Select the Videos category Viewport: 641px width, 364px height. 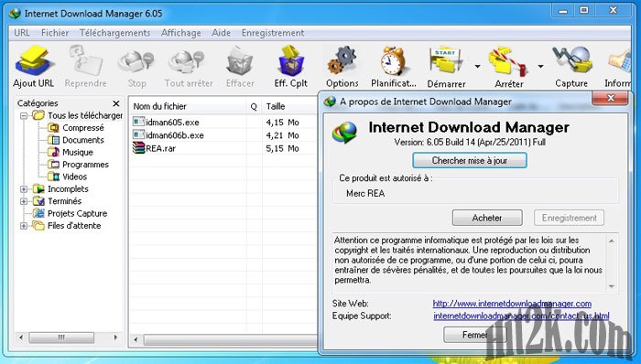tap(74, 177)
